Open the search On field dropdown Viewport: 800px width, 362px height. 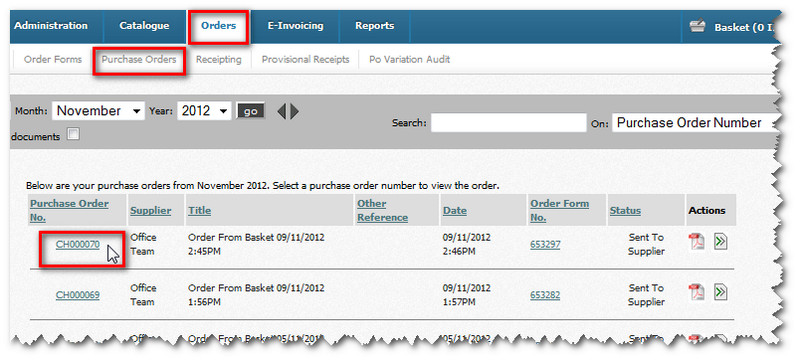pos(696,123)
